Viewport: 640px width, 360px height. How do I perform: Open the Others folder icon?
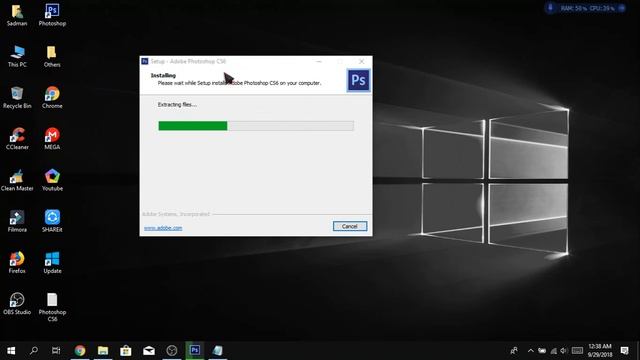[x=52, y=56]
